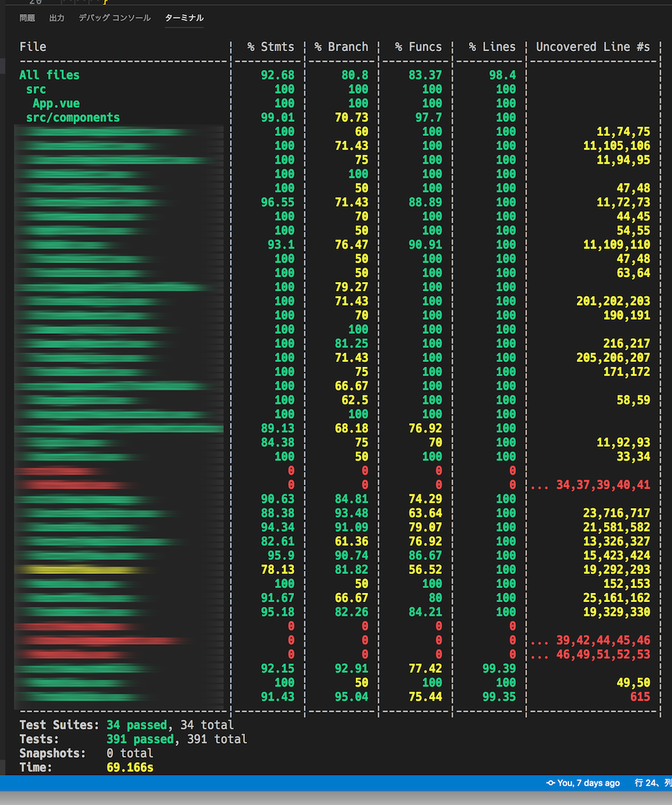Click uncovered lines '11,94,95'
Image resolution: width=672 pixels, height=805 pixels.
pos(623,160)
